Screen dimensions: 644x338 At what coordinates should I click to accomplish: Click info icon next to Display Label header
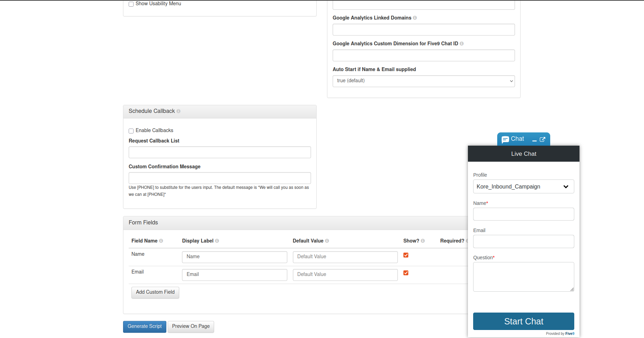[217, 241]
